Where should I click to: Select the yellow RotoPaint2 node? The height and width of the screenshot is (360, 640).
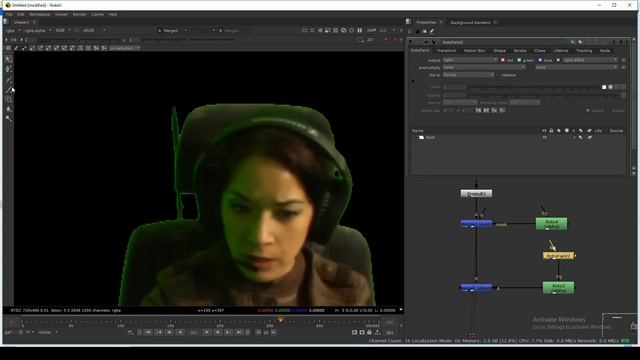[x=558, y=256]
